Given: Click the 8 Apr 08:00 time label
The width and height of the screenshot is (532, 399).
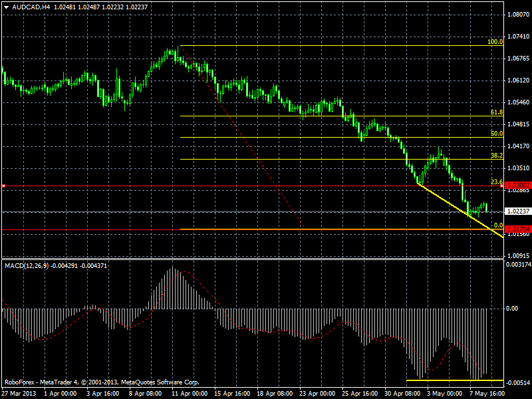Looking at the screenshot, I should pyautogui.click(x=145, y=394).
